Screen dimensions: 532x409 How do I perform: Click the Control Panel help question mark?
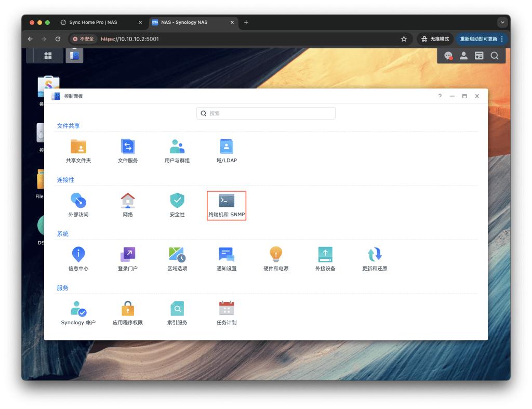[440, 96]
